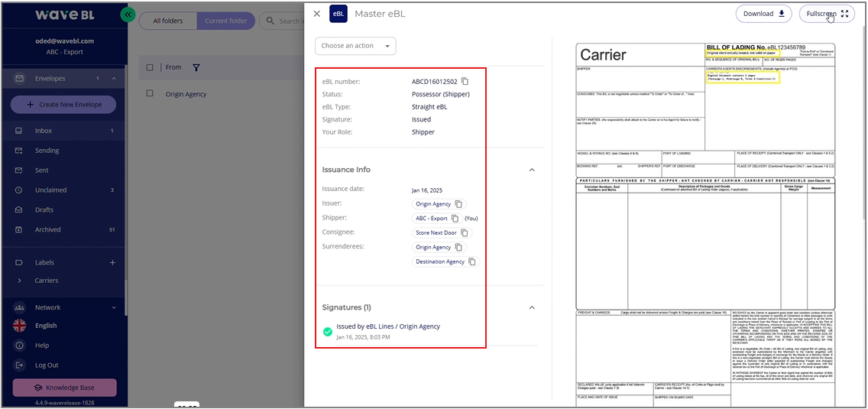Image resolution: width=868 pixels, height=409 pixels.
Task: Click Issued by eBL Lines signature entry
Action: click(388, 326)
